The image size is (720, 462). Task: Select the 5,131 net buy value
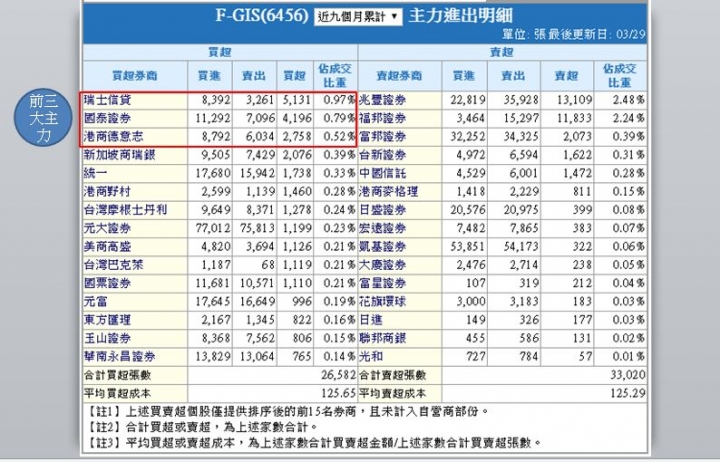297,100
